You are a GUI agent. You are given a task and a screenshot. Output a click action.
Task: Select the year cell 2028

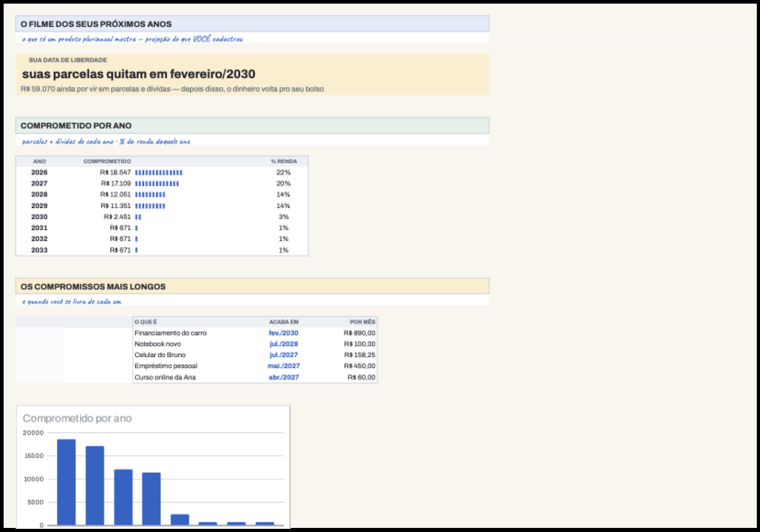coord(39,194)
